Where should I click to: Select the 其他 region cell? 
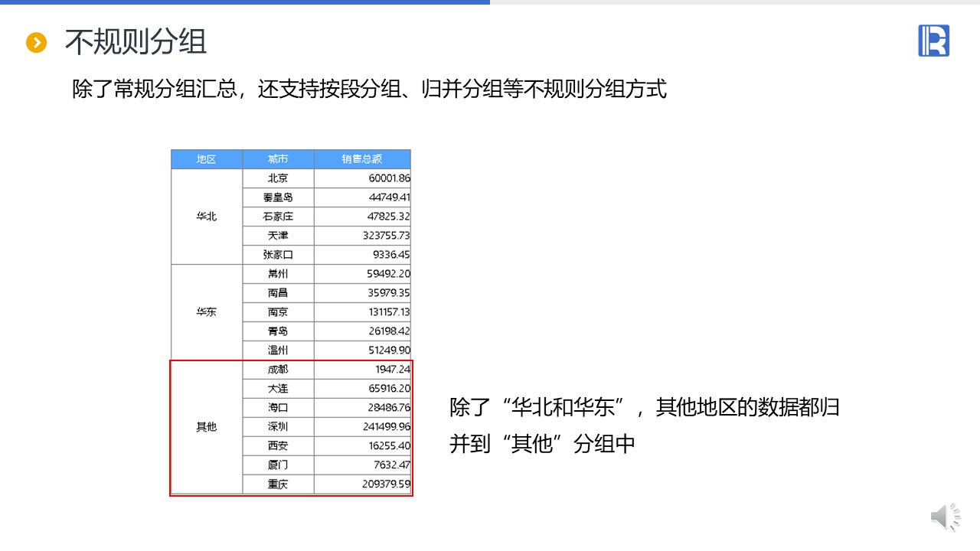click(207, 427)
